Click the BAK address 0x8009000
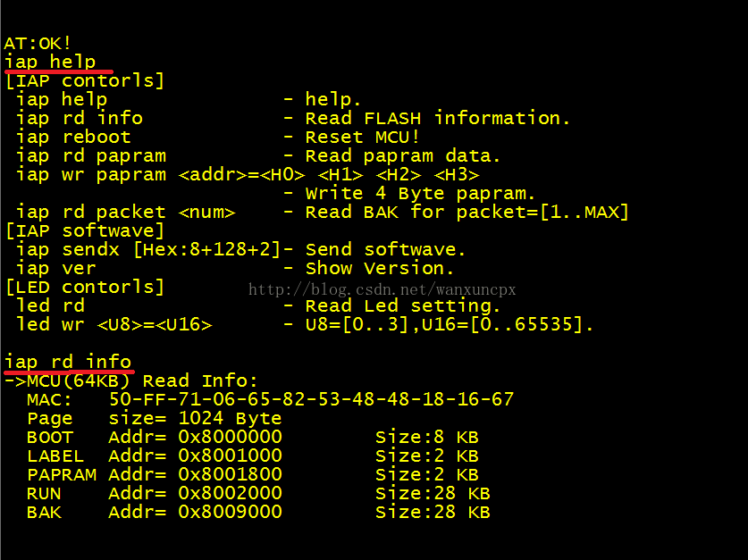Viewport: 748px width, 560px height. point(230,512)
